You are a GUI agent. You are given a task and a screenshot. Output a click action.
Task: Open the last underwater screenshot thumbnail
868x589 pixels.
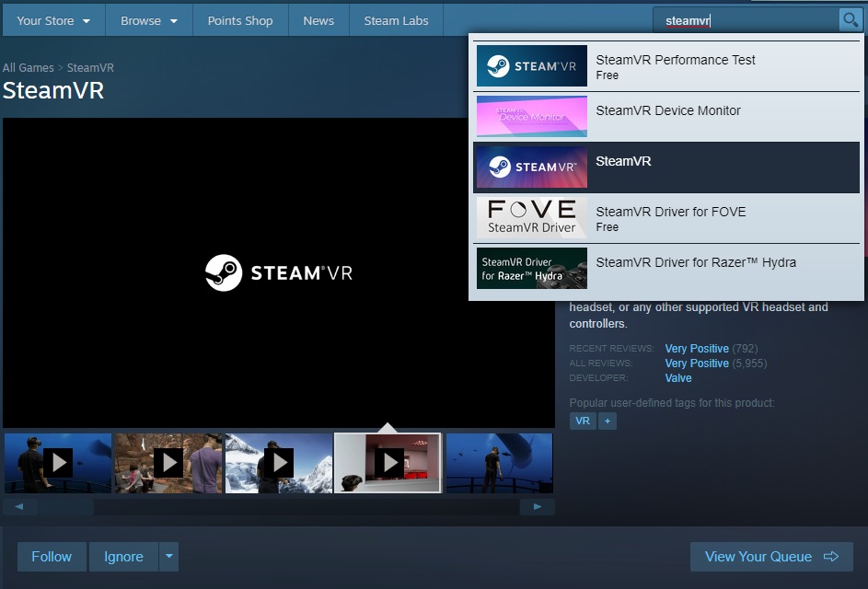499,463
